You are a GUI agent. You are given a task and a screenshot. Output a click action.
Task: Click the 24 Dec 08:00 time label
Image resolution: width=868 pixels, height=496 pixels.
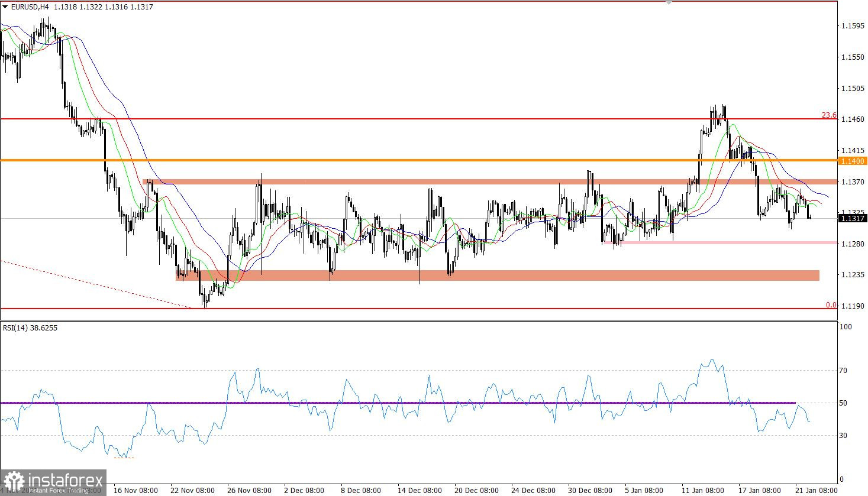coord(533,491)
